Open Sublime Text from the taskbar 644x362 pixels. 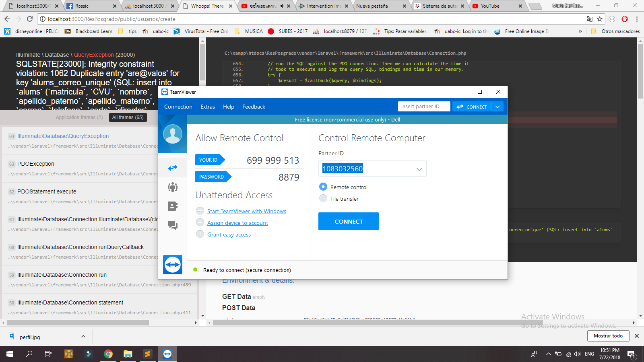coord(148,354)
